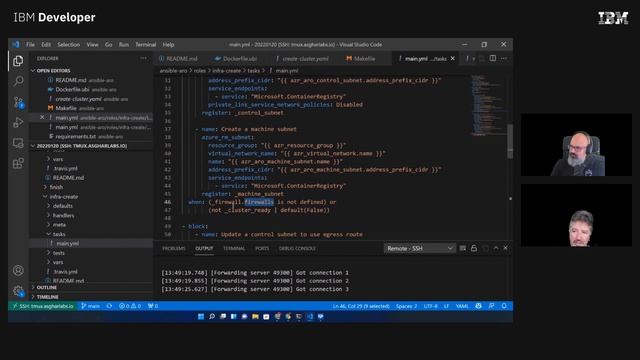Switch to the Ports panel tab

click(262, 248)
